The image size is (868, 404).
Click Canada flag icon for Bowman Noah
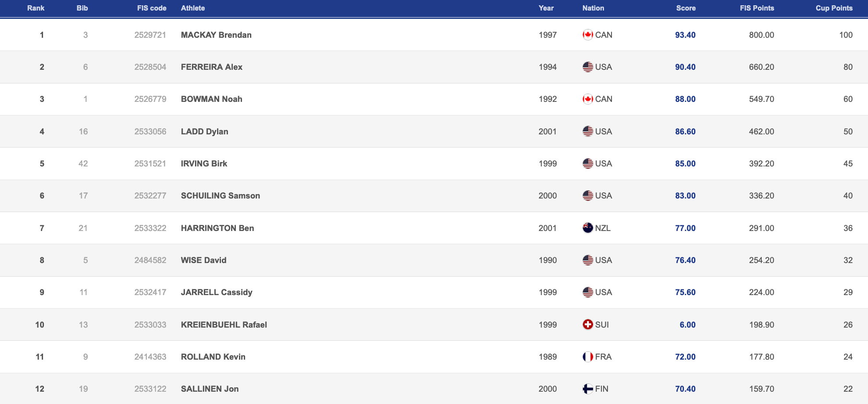[x=588, y=99]
